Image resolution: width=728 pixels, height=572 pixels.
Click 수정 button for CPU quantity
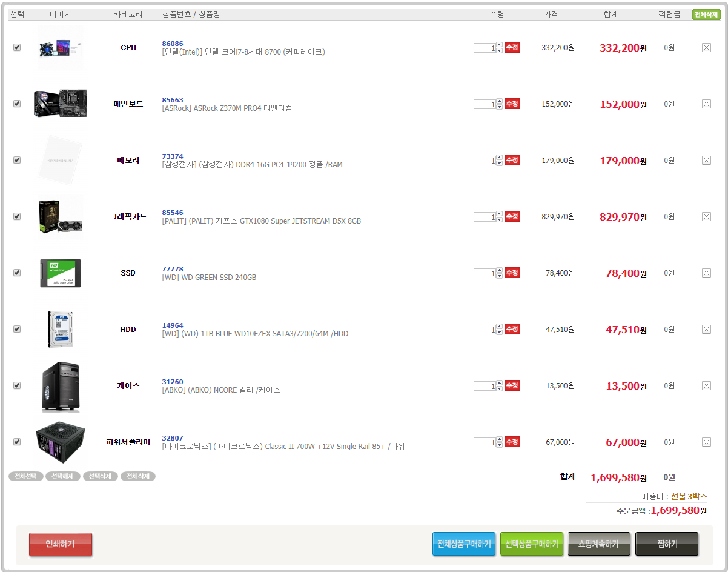click(x=512, y=47)
